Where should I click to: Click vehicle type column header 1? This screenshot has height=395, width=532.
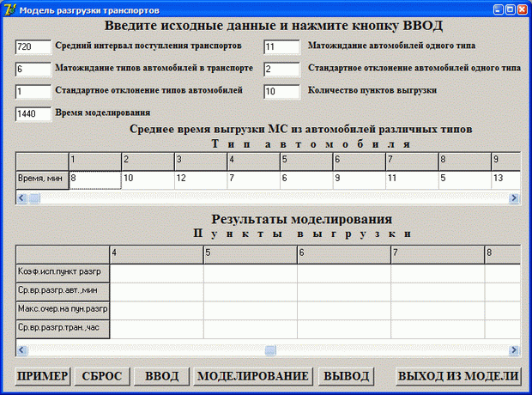[95, 161]
